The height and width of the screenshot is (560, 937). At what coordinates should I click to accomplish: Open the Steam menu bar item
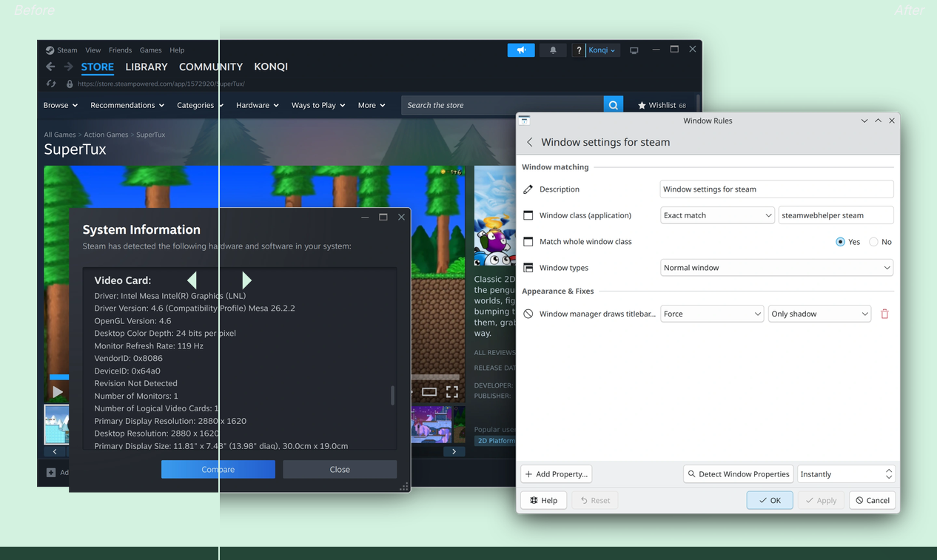[x=67, y=50]
